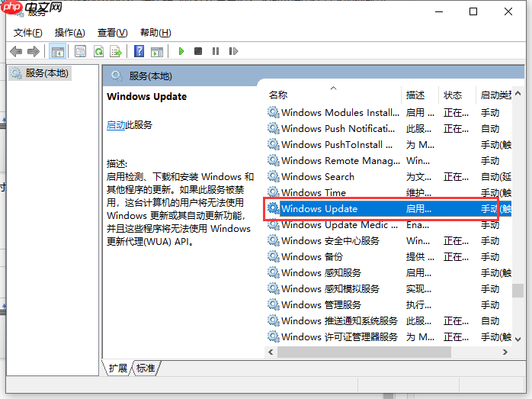Select the Windows PushToInstall service row
532x399 pixels.
(x=389, y=145)
